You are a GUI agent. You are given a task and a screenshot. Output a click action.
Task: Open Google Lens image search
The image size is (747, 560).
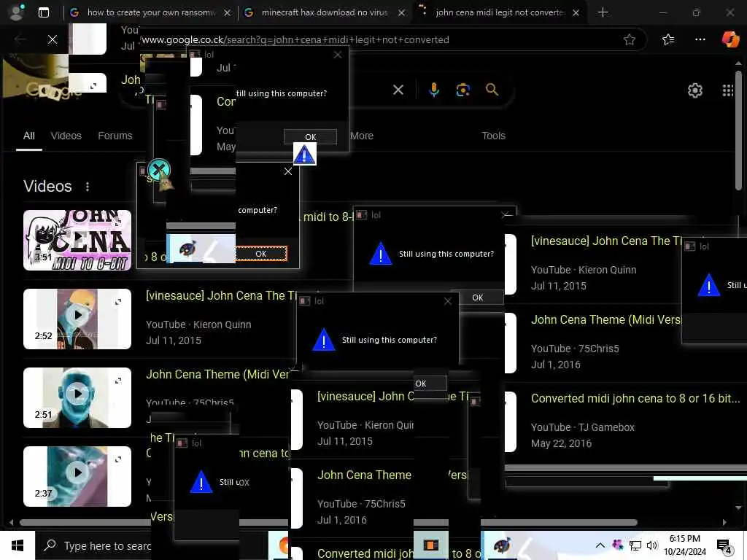[462, 90]
